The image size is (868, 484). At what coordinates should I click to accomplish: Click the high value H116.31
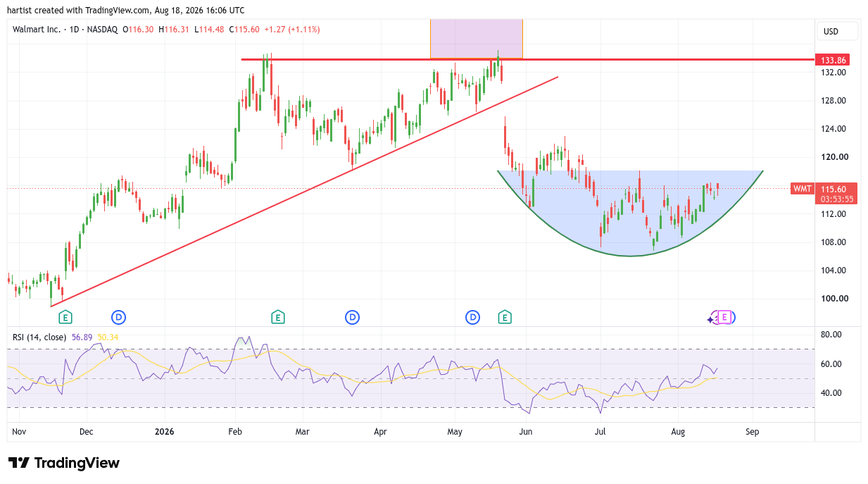point(174,30)
